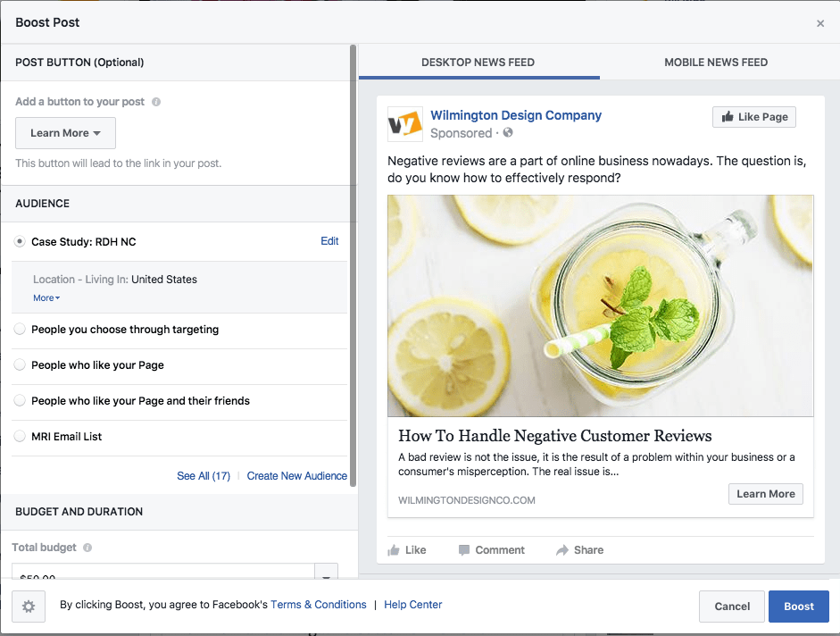The image size is (840, 636).
Task: Select the People you choose through targeting option
Action: tap(20, 330)
